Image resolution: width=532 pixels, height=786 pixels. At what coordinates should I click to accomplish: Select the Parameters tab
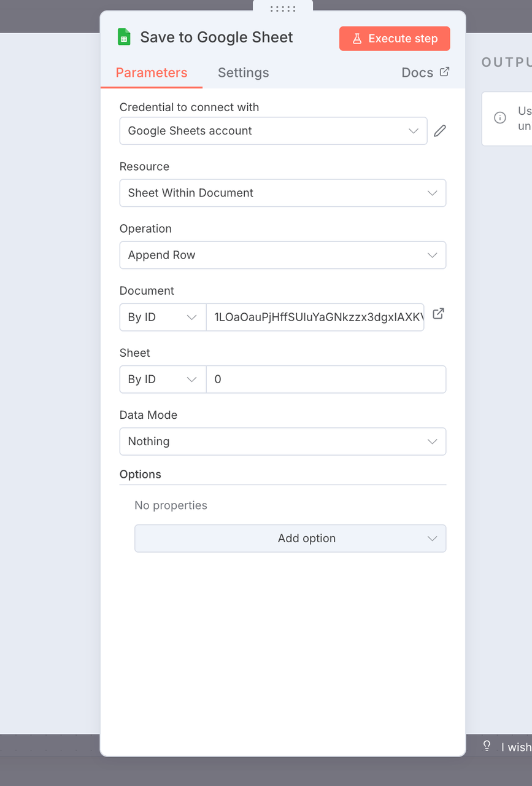point(151,72)
